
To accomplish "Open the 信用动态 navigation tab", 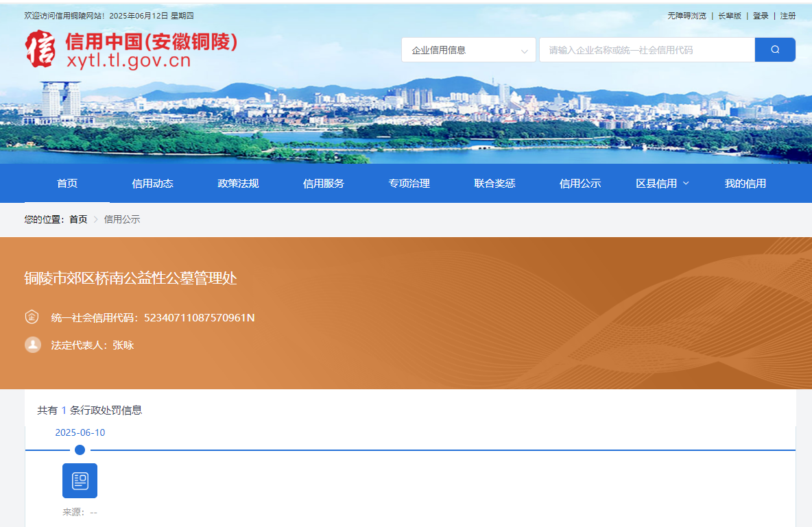I will point(153,183).
